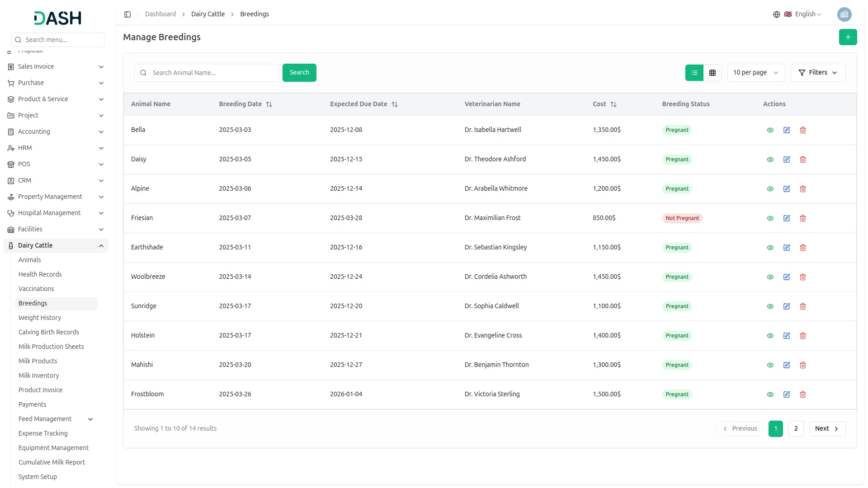Viewport: 868px width, 488px height.
Task: Open the Filters dropdown
Action: 817,73
